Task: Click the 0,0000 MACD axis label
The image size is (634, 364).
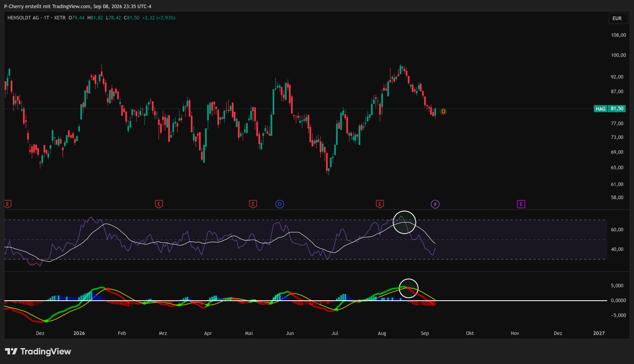Action: point(618,300)
